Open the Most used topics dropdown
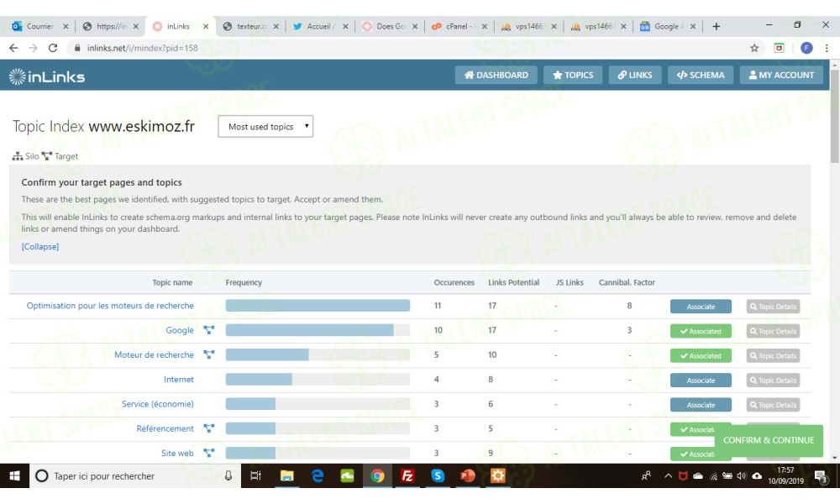The image size is (840, 504). (x=265, y=126)
